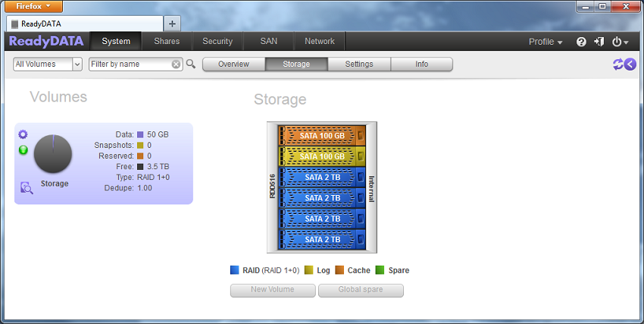Click the olive Snapshots color swatch
The width and height of the screenshot is (644, 324).
[140, 145]
